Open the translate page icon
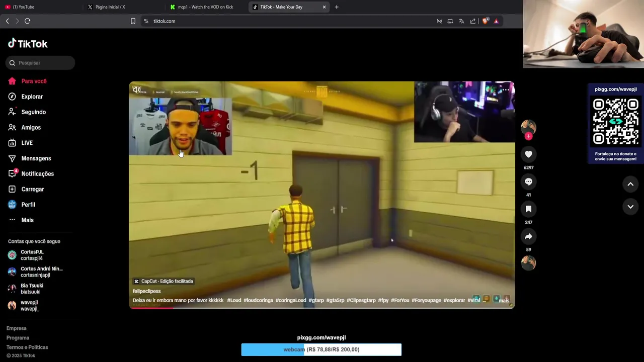The image size is (644, 362). [461, 21]
